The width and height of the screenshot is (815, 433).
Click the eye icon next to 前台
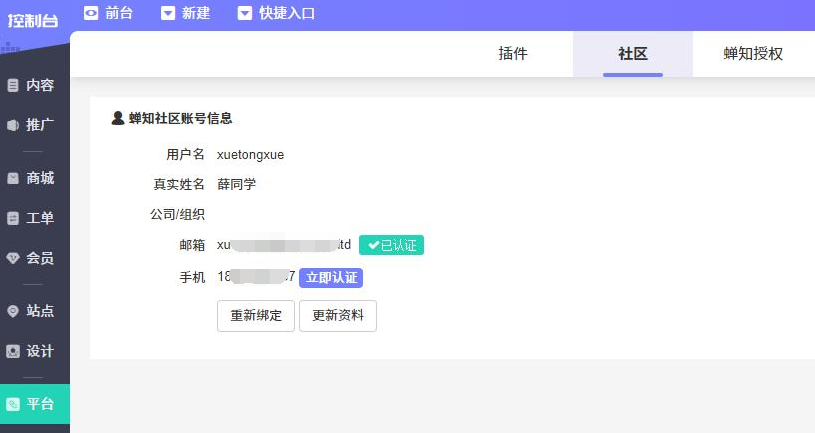[91, 13]
